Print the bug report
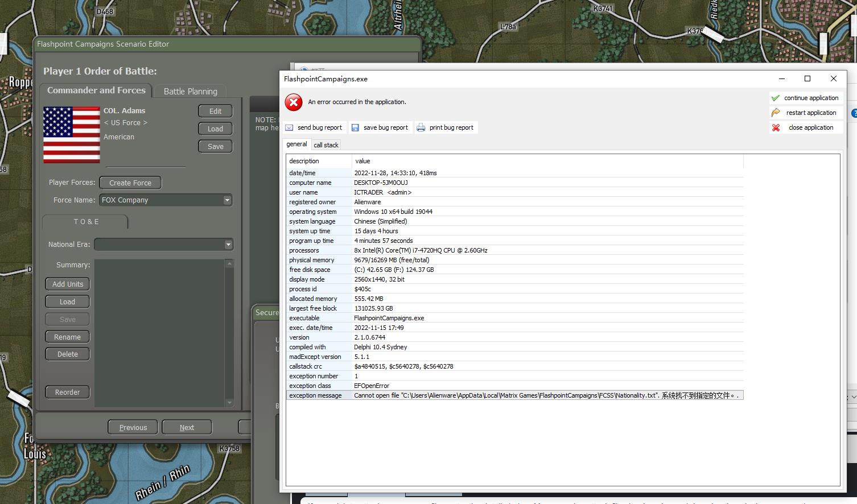This screenshot has height=504, width=857. (x=446, y=127)
